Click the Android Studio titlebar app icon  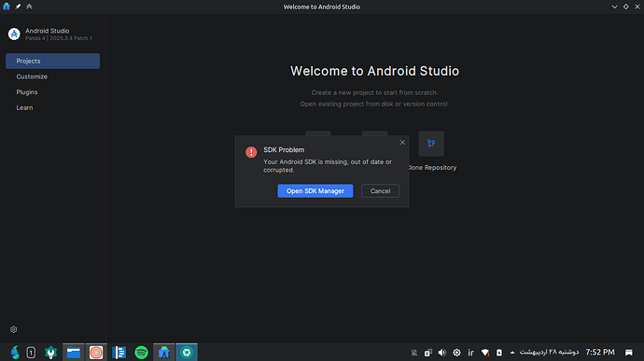(7, 7)
